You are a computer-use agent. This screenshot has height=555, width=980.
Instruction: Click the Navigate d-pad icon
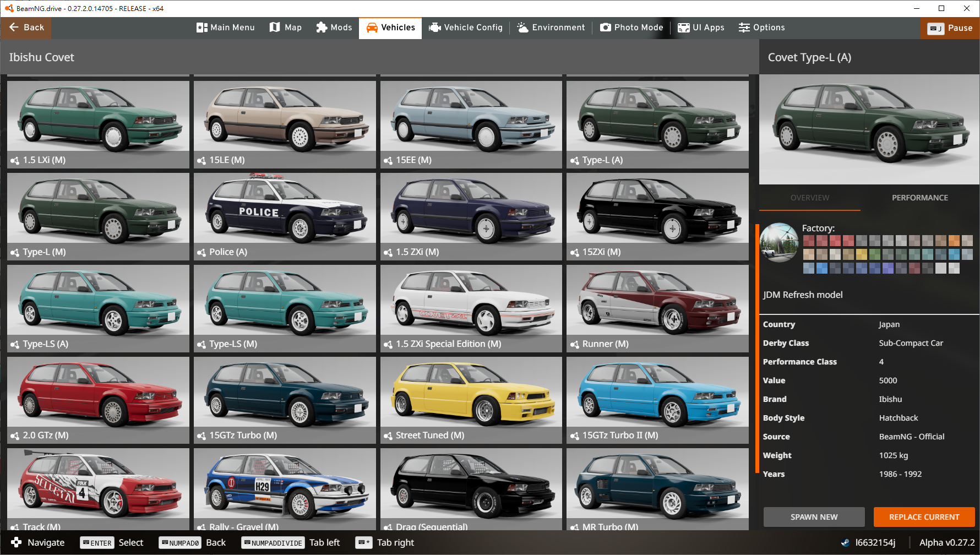tap(17, 542)
